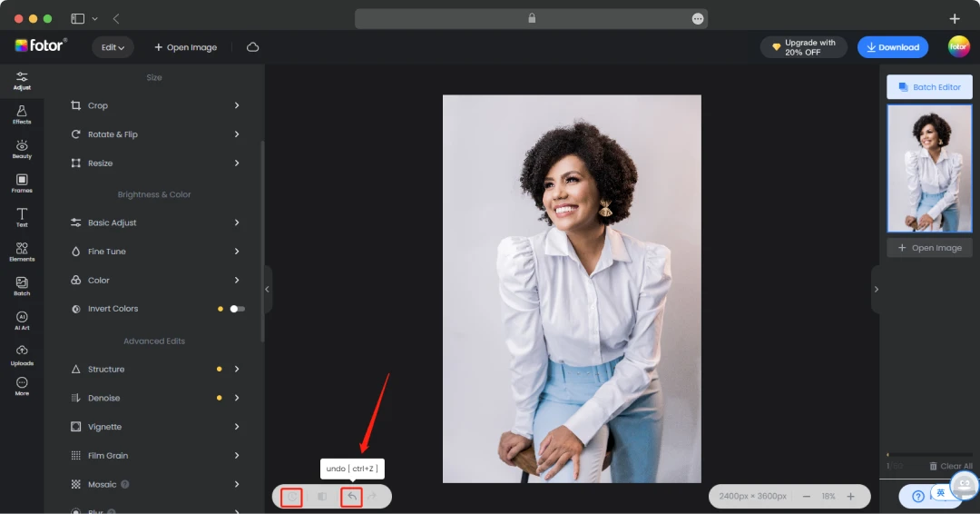
Task: Open a new browser tab
Action: point(955,19)
